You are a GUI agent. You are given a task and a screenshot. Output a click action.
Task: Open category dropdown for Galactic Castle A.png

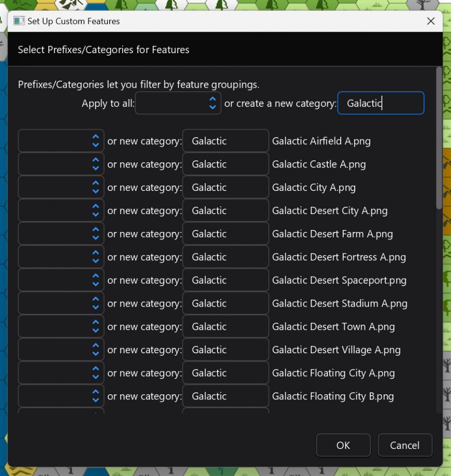pos(60,164)
